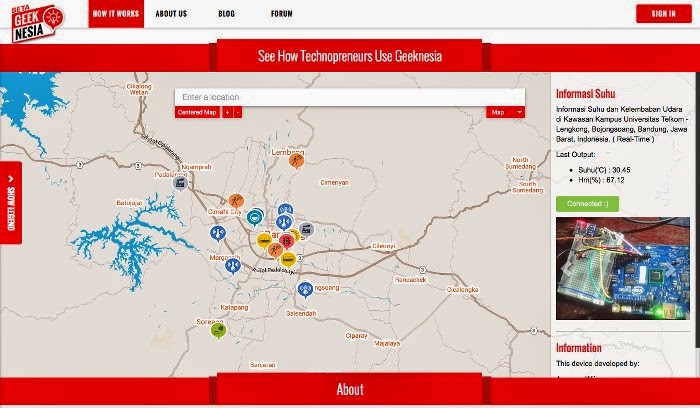This screenshot has width=700, height=408.
Task: Click the Batujajar map label
Action: click(129, 203)
